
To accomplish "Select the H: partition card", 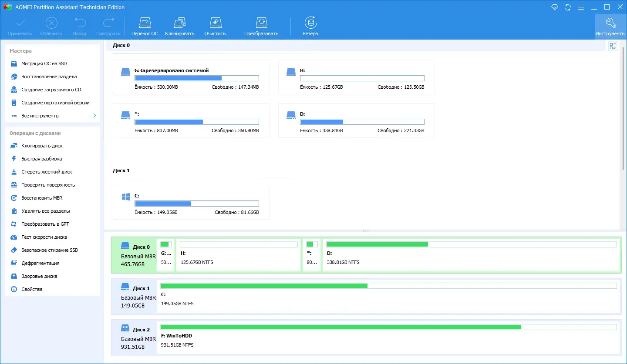I will (357, 77).
